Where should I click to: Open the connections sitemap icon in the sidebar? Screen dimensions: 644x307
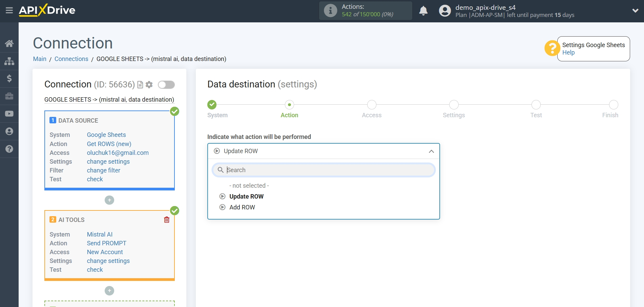(9, 61)
